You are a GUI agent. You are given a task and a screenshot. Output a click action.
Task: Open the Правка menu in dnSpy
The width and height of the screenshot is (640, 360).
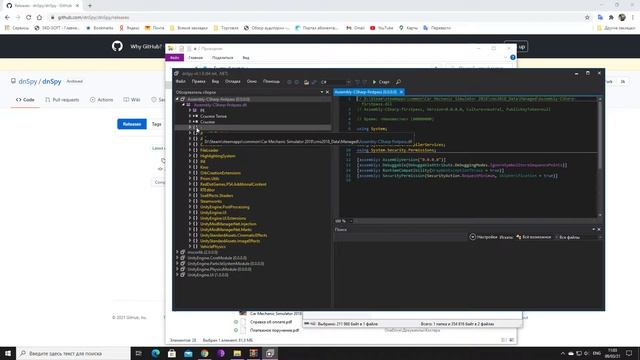point(198,82)
